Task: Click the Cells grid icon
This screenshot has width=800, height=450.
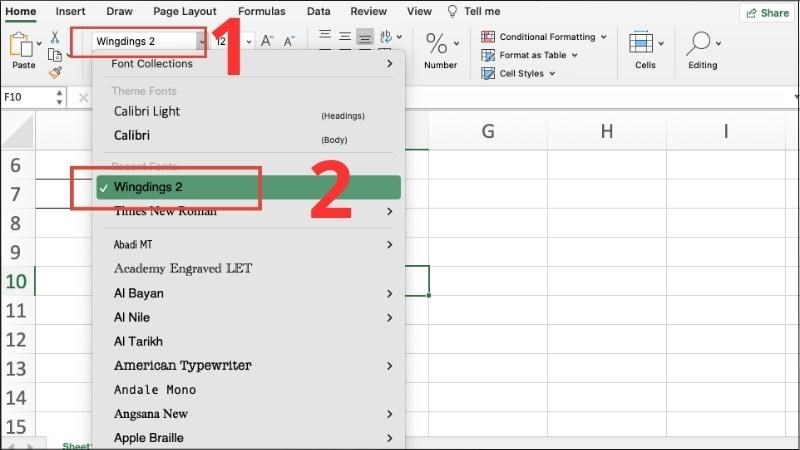Action: tap(641, 43)
